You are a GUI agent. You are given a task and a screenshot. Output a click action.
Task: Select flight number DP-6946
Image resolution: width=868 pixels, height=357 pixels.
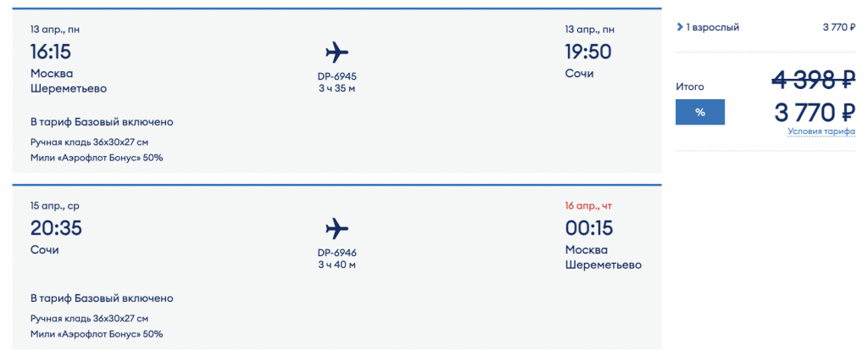(337, 252)
